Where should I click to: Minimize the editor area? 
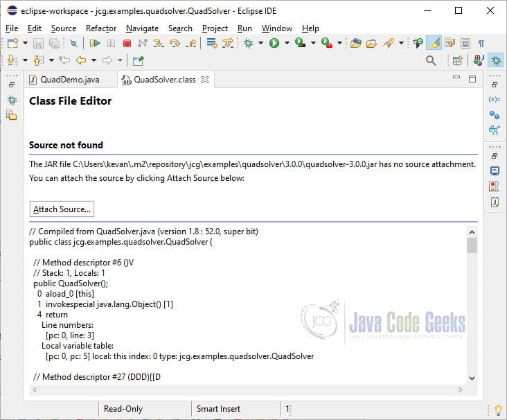click(x=456, y=78)
